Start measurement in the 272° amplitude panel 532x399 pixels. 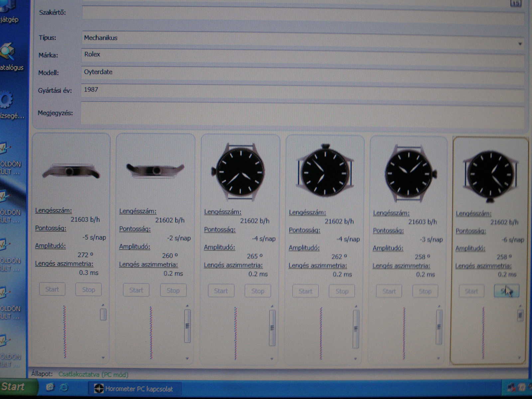[52, 289]
